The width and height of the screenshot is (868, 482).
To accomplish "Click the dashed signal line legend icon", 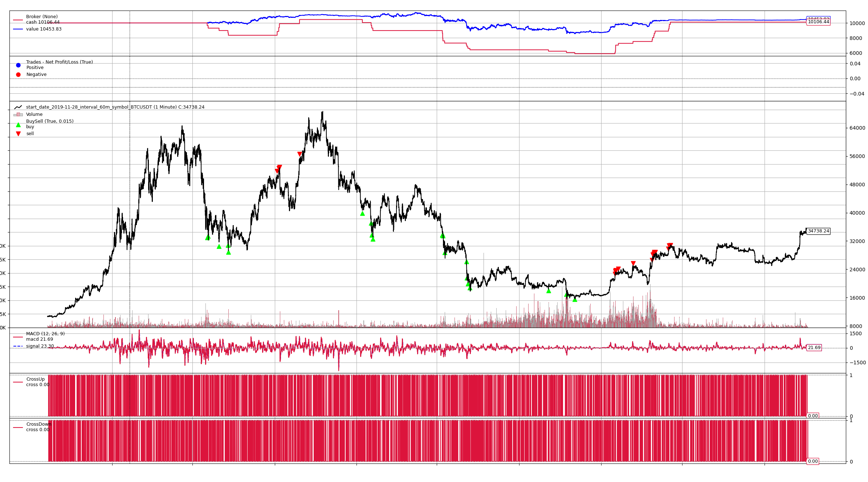I will (x=18, y=346).
